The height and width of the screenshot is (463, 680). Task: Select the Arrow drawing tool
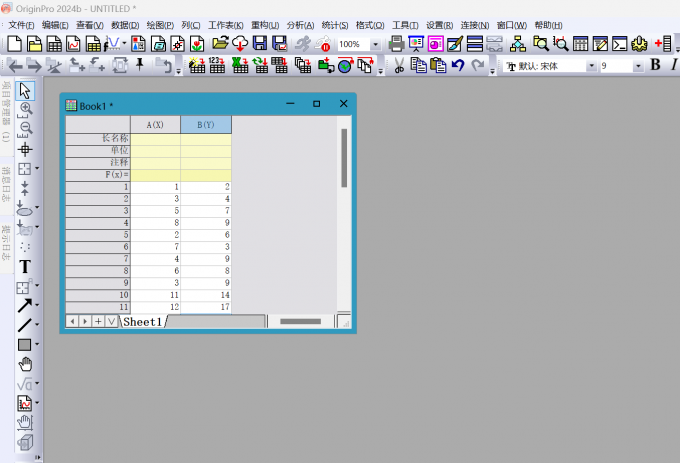[x=25, y=306]
